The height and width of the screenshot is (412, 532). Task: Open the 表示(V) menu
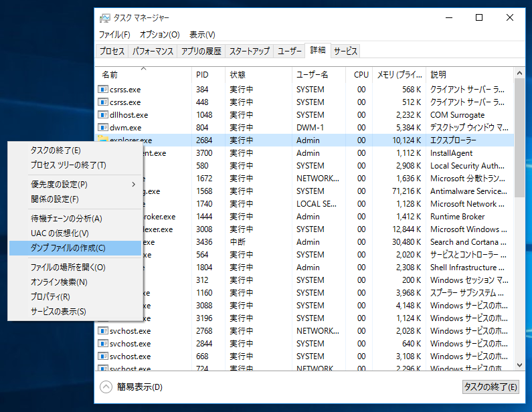coord(202,35)
